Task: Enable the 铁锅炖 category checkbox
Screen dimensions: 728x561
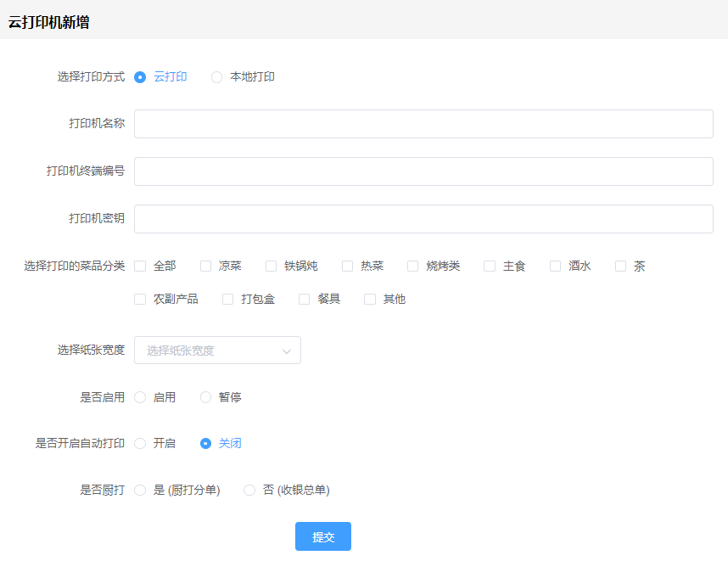Action: [272, 266]
